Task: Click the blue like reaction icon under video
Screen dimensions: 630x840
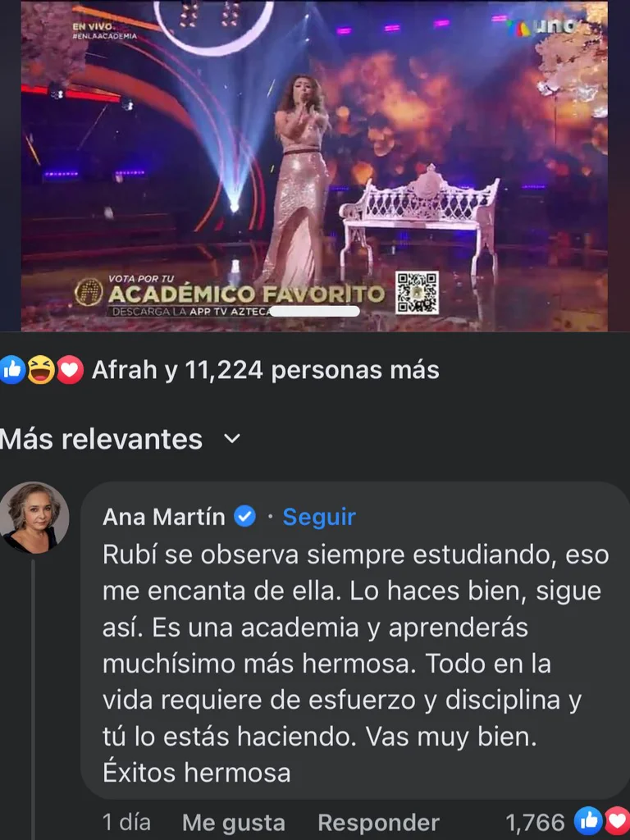Action: click(x=11, y=370)
